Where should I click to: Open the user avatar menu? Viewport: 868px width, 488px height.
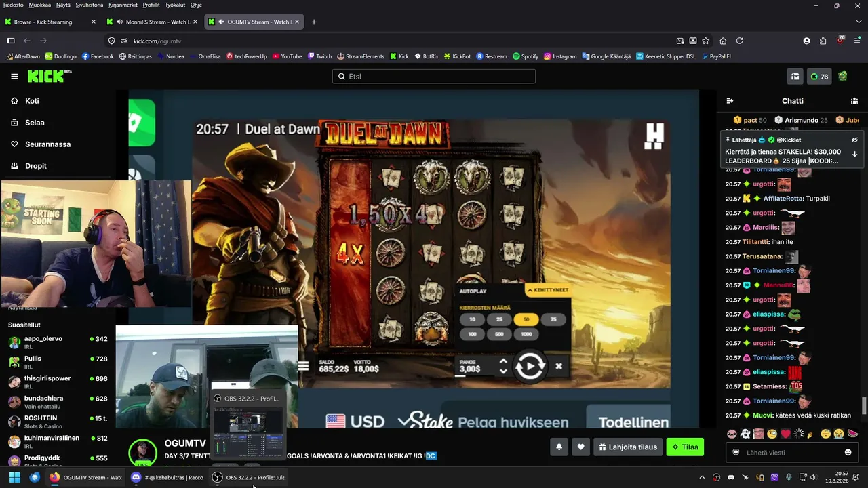843,77
